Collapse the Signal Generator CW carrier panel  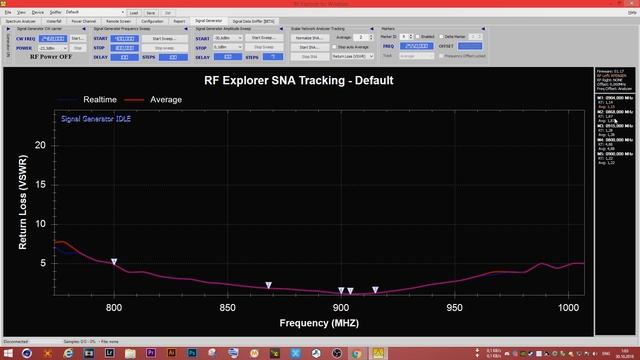(x=84, y=29)
